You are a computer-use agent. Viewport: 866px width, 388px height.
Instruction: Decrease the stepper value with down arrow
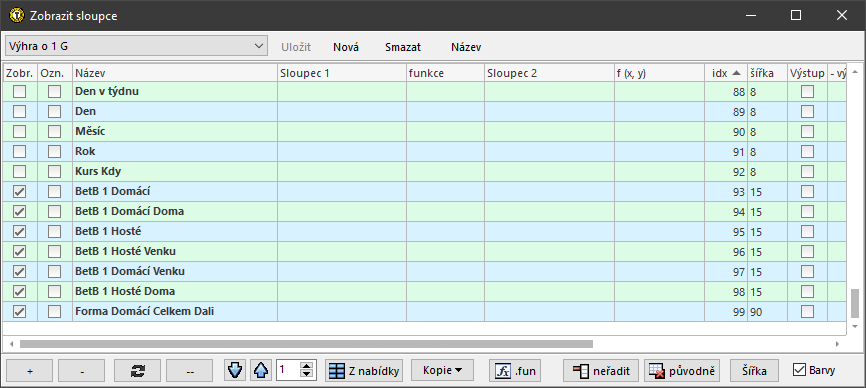click(x=306, y=374)
